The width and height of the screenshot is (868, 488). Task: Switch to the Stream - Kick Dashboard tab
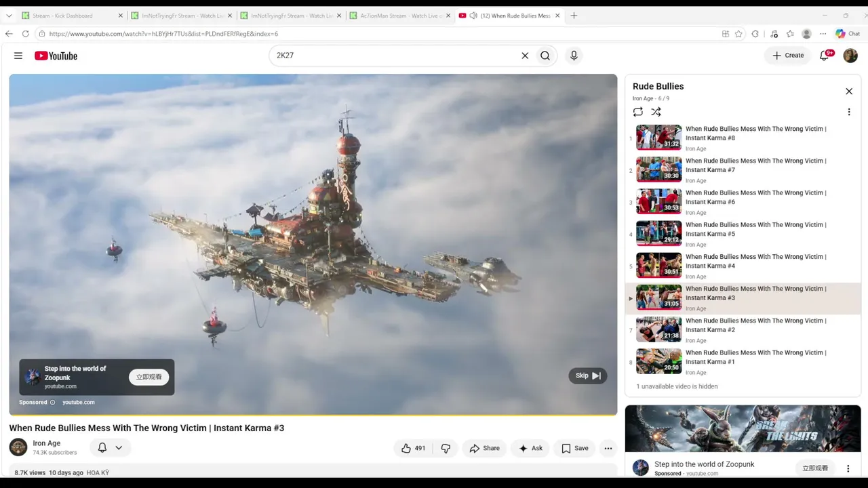click(73, 16)
